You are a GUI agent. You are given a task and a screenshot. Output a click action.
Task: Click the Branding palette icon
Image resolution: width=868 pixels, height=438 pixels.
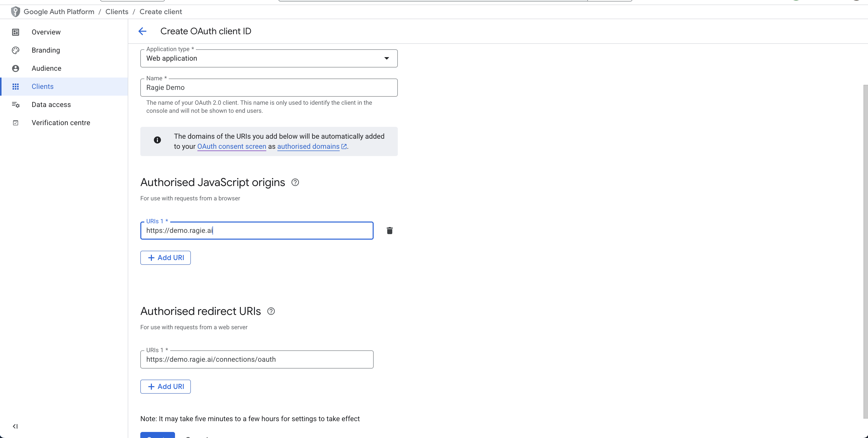(16, 50)
